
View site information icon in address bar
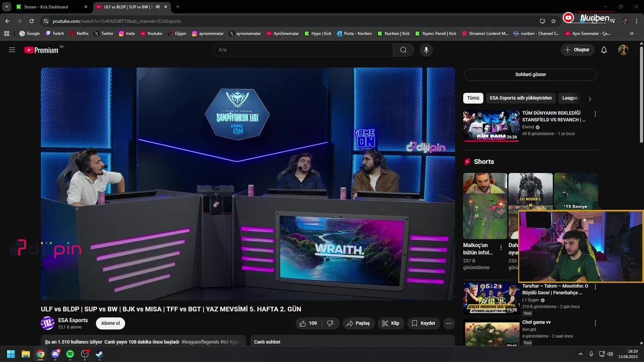click(x=46, y=21)
